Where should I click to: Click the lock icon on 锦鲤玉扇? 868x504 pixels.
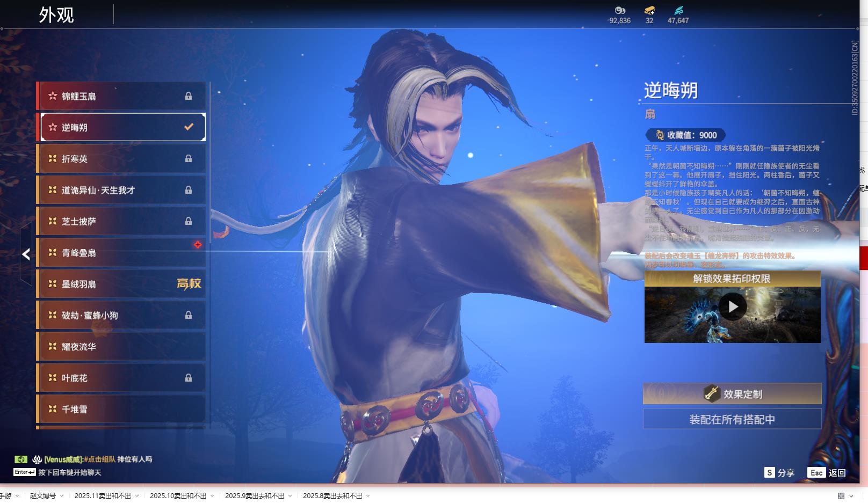[189, 96]
